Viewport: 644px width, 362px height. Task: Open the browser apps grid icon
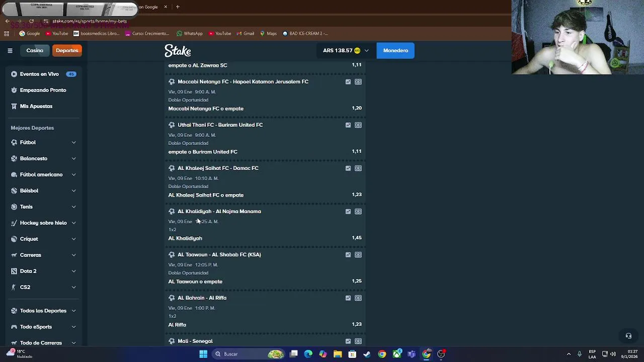point(7,33)
